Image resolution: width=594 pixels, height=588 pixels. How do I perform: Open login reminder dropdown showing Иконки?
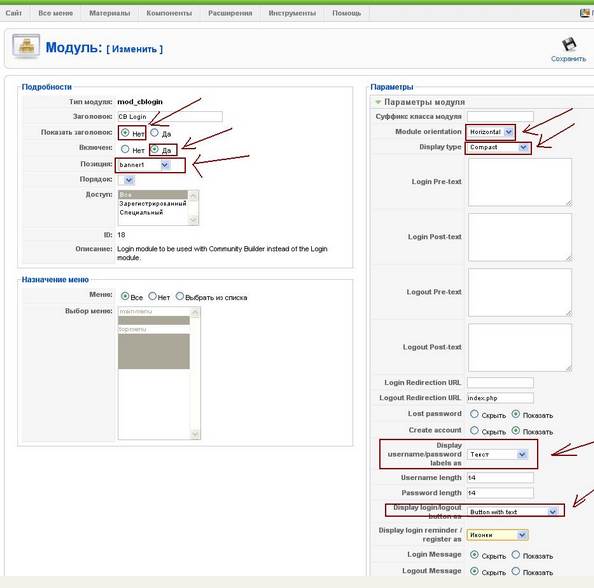click(x=497, y=535)
